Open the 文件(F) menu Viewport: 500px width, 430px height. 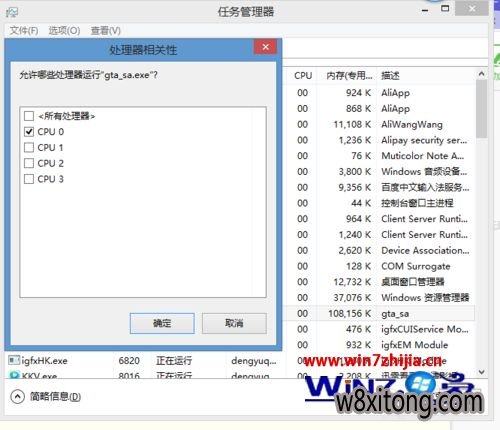click(23, 31)
